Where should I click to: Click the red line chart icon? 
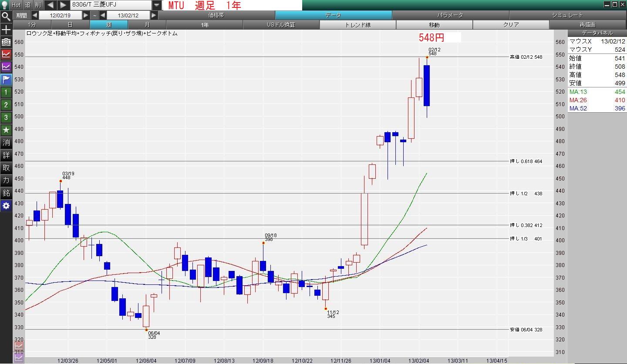coord(6,54)
